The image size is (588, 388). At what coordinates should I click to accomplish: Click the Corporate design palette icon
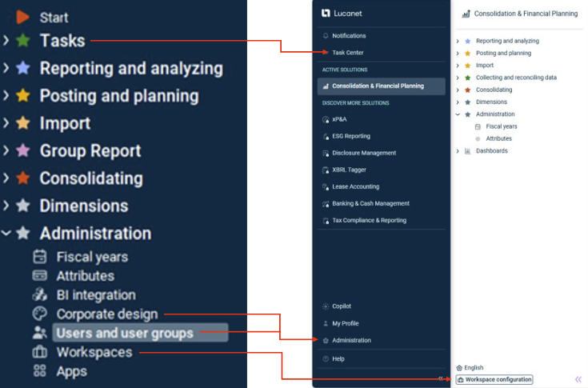pos(40,314)
